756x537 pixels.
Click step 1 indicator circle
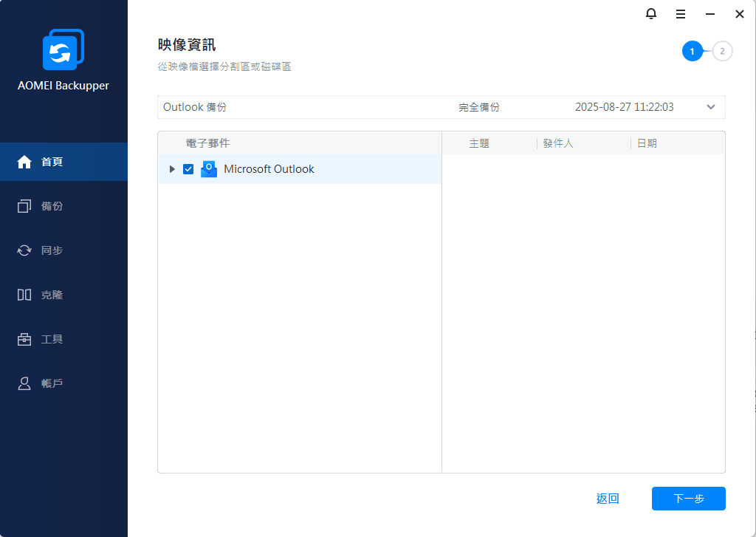point(693,52)
